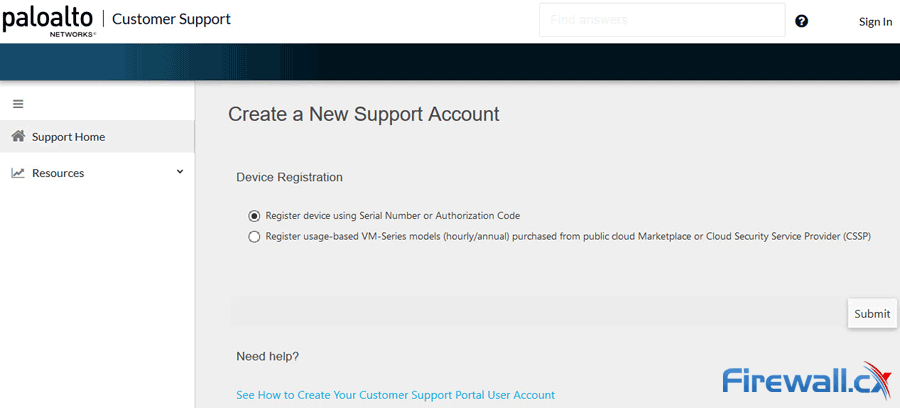Viewport: 900px width, 408px height.
Task: Open the Resources sidebar menu item
Action: [97, 173]
